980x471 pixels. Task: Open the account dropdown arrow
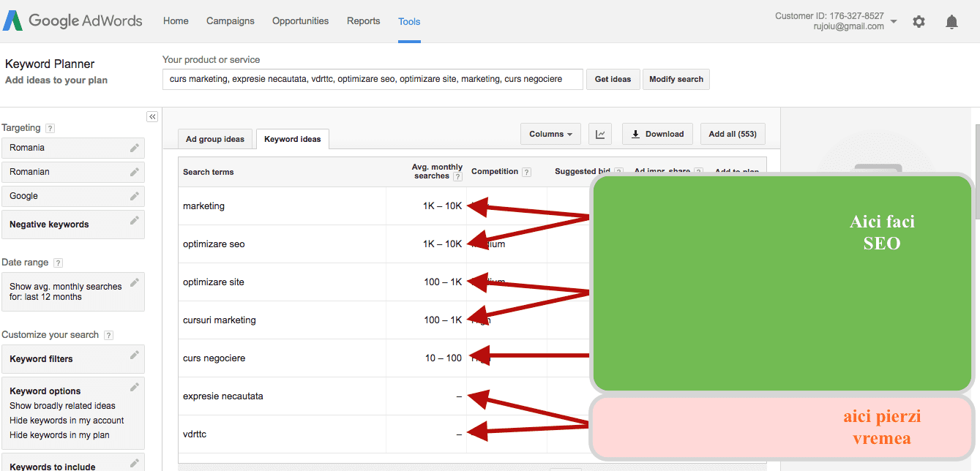(894, 22)
